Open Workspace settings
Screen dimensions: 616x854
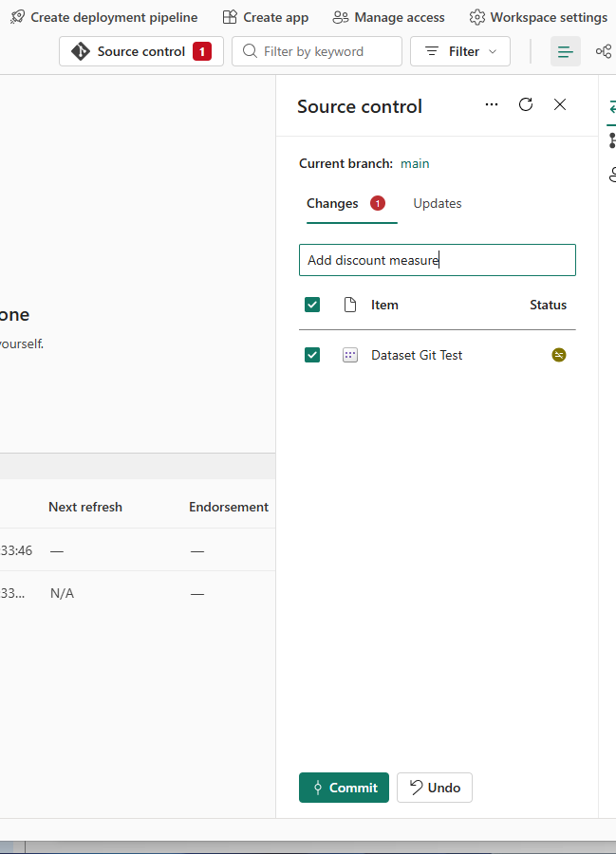(538, 16)
